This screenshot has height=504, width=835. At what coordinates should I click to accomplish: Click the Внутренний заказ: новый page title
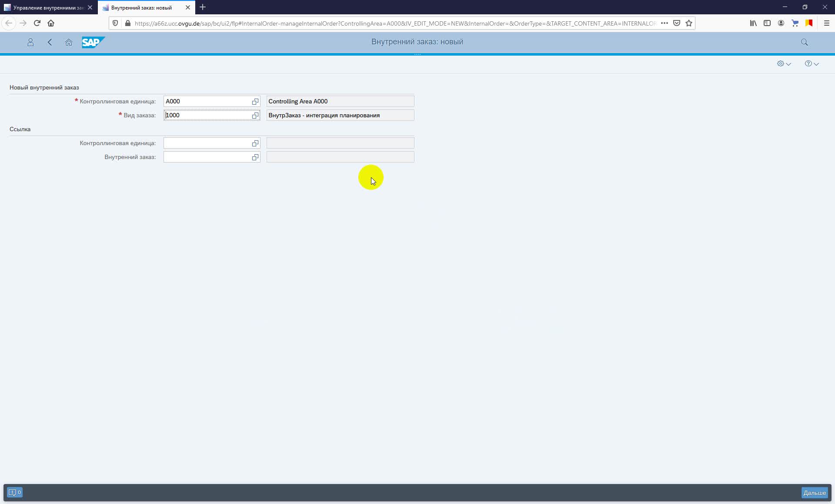point(417,42)
